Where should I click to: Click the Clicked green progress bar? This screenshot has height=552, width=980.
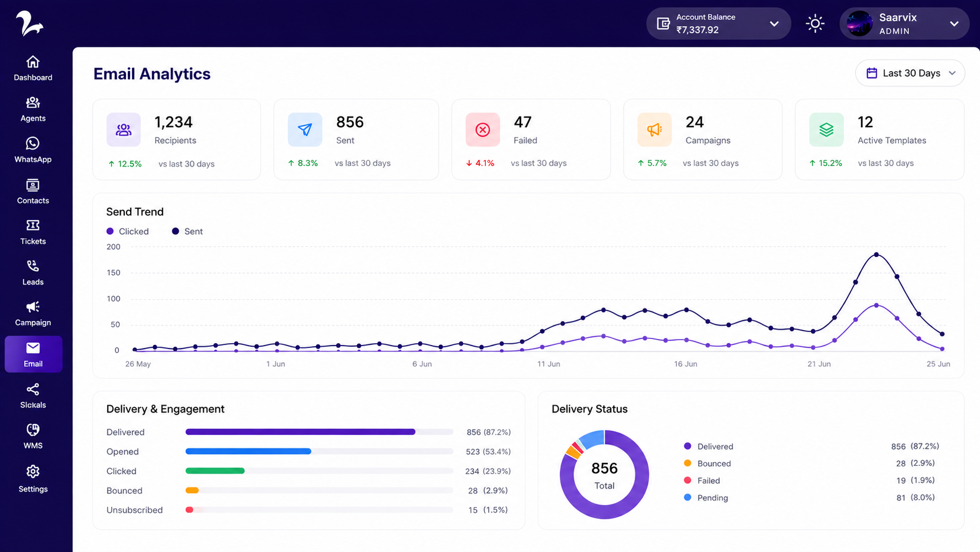pos(215,470)
